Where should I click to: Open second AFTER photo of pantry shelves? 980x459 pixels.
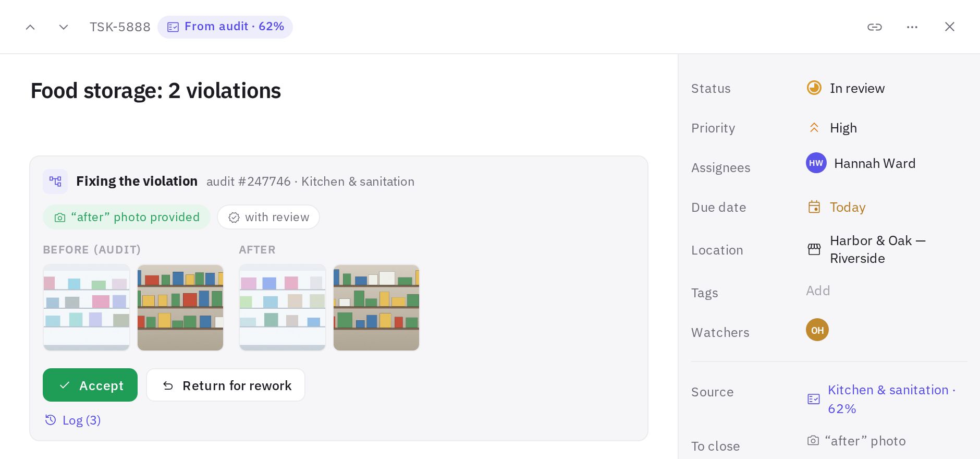[376, 308]
